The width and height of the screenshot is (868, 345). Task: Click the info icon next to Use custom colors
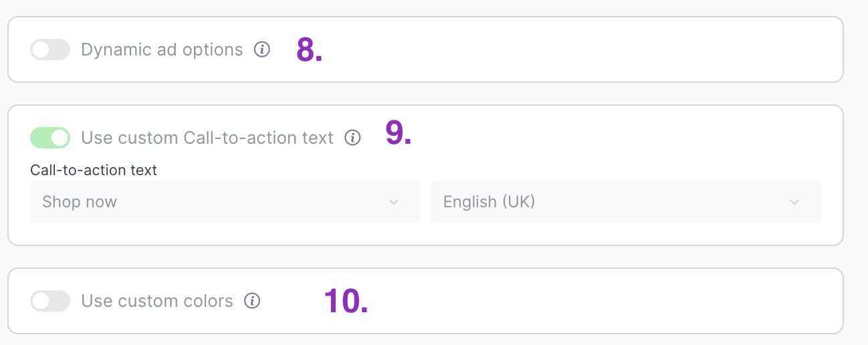252,301
